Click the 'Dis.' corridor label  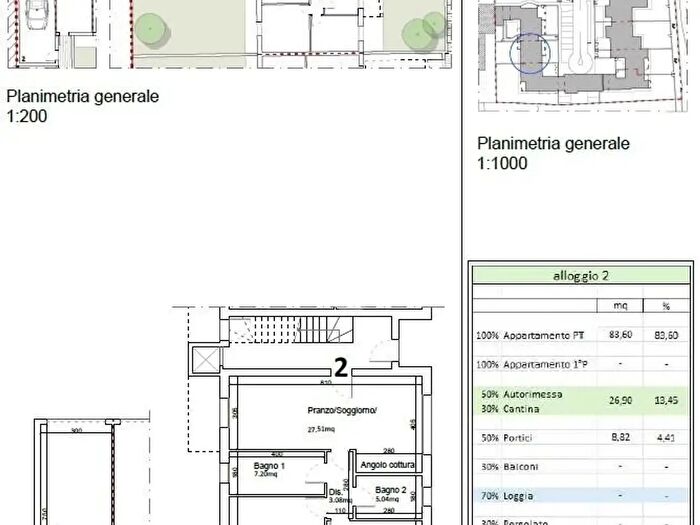click(335, 492)
